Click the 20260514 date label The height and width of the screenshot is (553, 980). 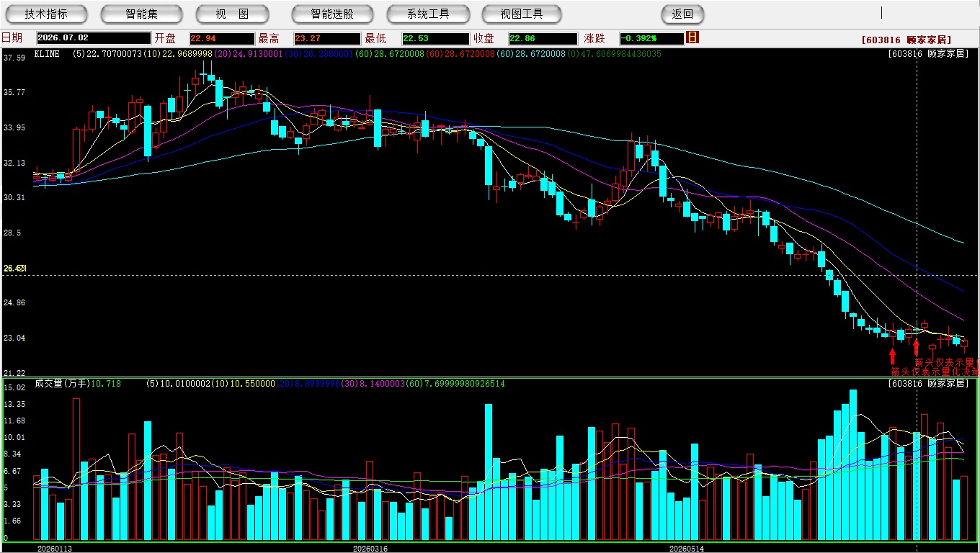(686, 549)
